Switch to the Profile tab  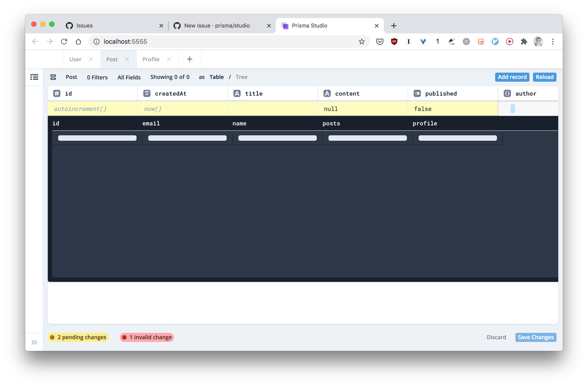(x=151, y=59)
